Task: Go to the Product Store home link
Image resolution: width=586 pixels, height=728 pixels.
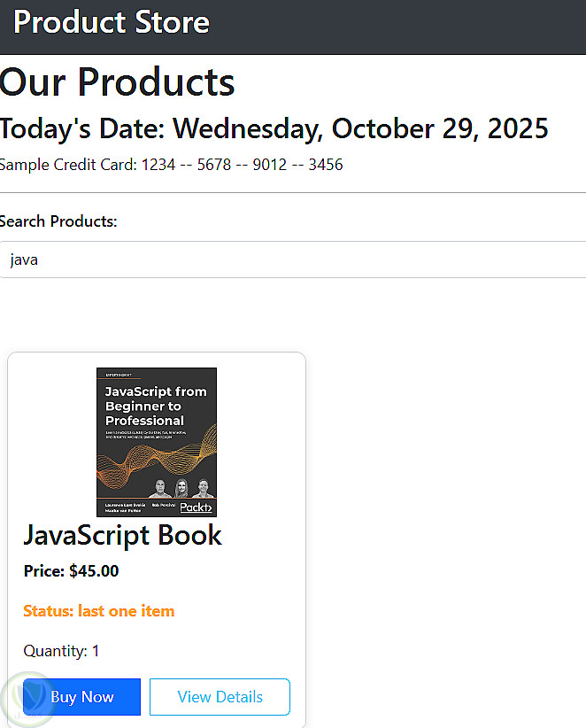Action: pyautogui.click(x=112, y=22)
